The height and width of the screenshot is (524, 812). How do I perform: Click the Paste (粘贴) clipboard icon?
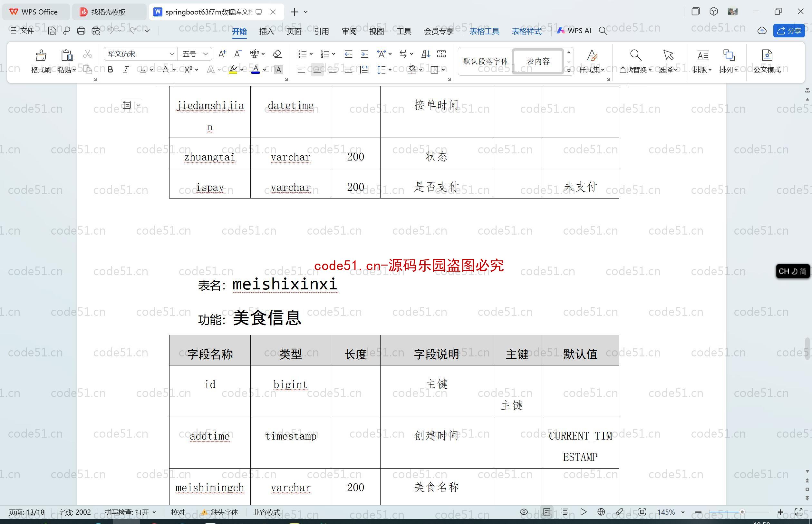click(67, 55)
